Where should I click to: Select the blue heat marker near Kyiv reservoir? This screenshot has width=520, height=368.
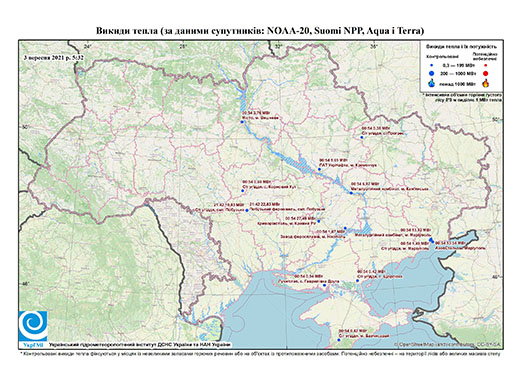pyautogui.click(x=242, y=122)
